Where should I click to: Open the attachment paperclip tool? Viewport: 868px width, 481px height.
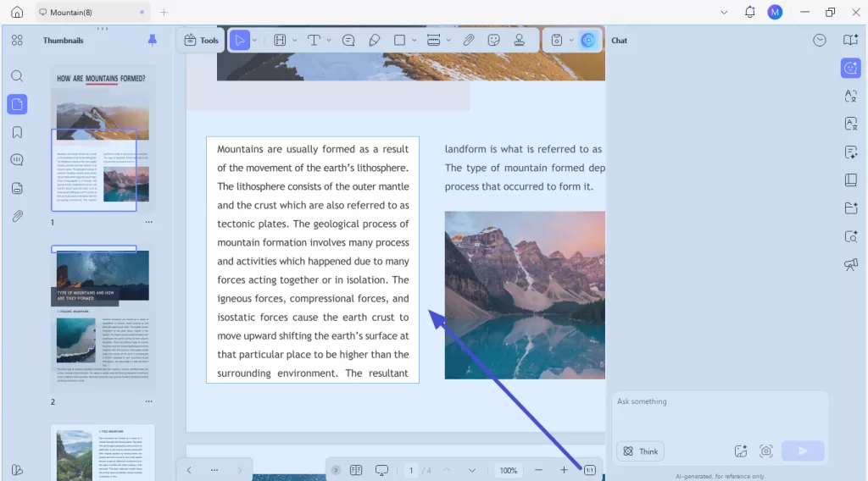click(x=468, y=40)
